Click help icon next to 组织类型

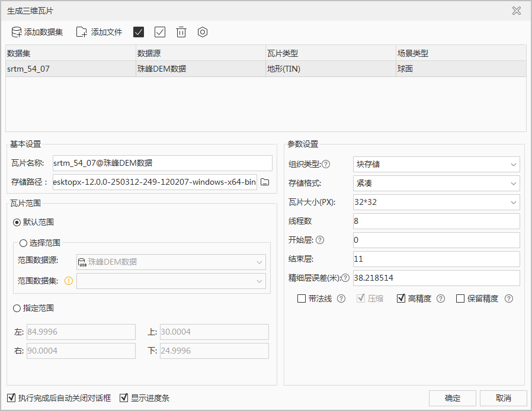326,165
